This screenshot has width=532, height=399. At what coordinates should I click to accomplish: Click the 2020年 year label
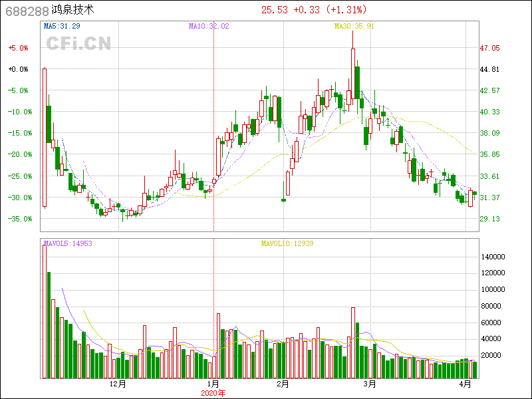[213, 393]
